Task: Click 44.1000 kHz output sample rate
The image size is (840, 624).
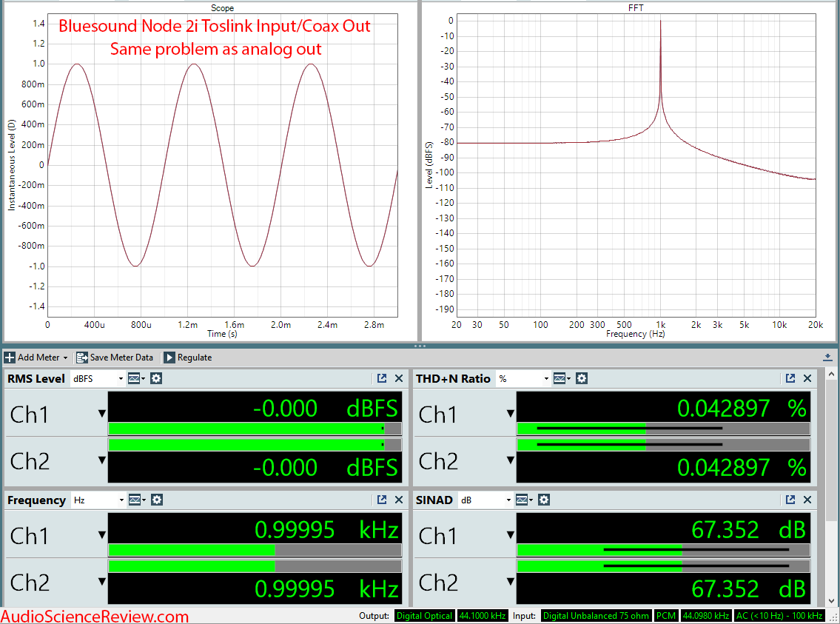Action: coord(482,616)
